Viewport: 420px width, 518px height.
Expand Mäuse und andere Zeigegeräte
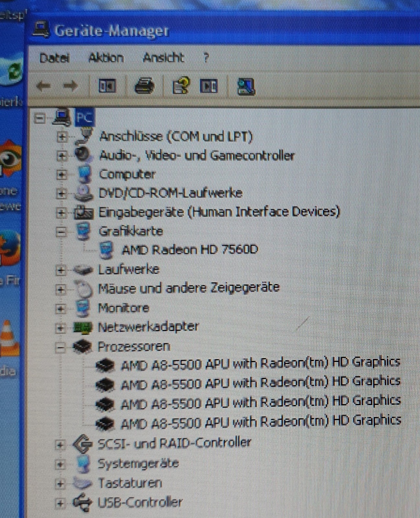61,289
